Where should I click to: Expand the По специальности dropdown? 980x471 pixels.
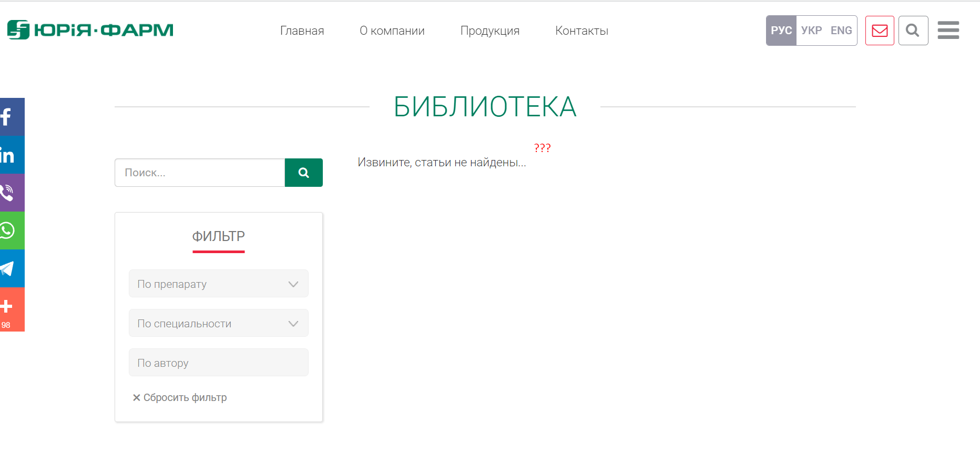point(218,323)
